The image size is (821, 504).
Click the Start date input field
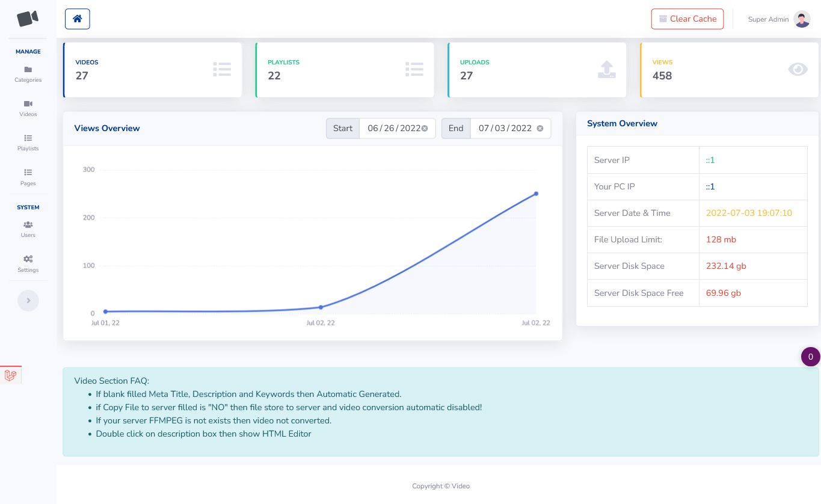click(393, 128)
